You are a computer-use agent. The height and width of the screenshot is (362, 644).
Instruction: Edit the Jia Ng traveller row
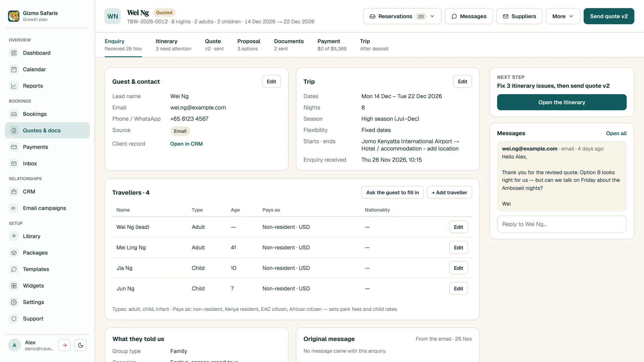(x=458, y=268)
